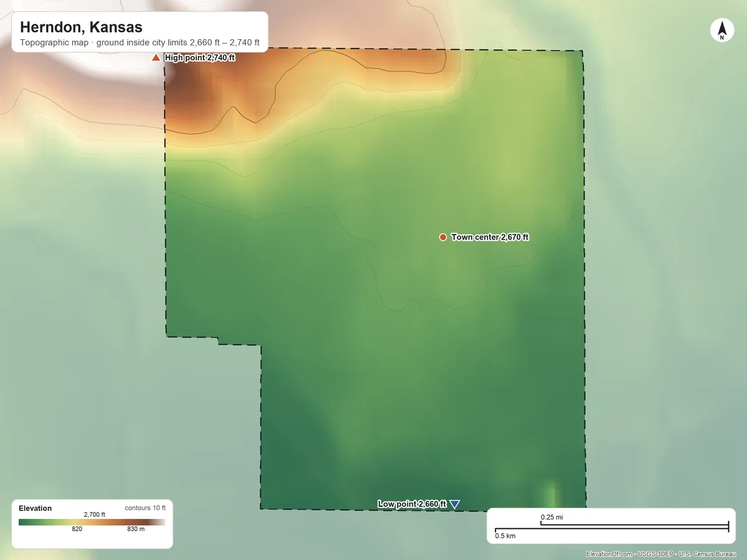The width and height of the screenshot is (747, 560).
Task: Click the '0.25 mi' scale label
Action: [x=552, y=517]
